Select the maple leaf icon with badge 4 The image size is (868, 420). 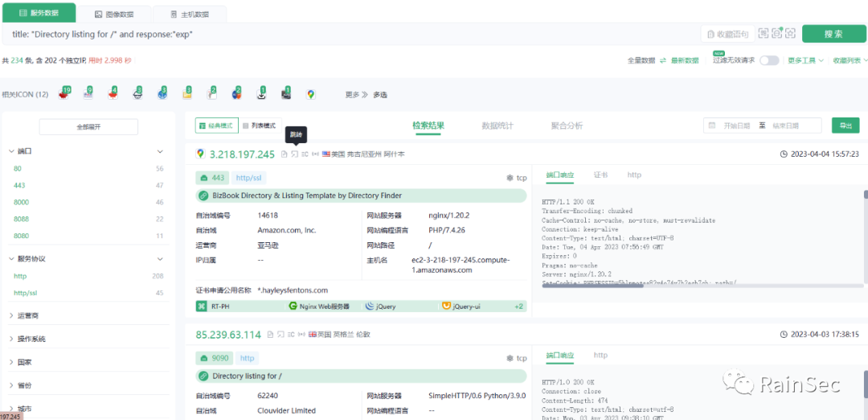tap(113, 94)
